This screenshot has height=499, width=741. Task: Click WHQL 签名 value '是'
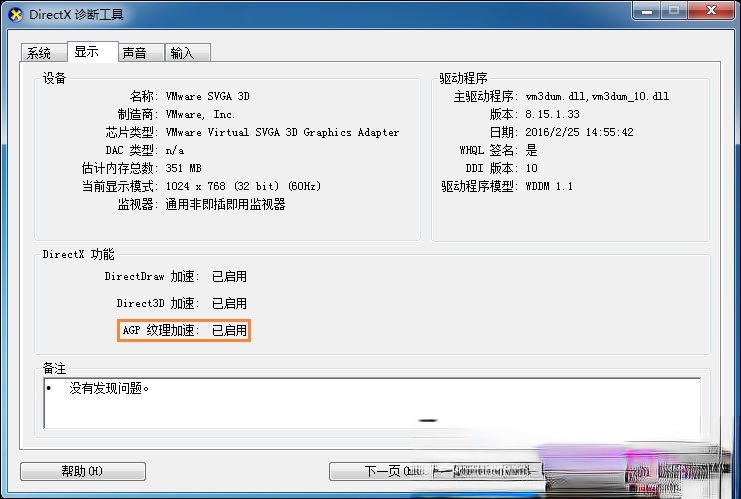(x=532, y=150)
